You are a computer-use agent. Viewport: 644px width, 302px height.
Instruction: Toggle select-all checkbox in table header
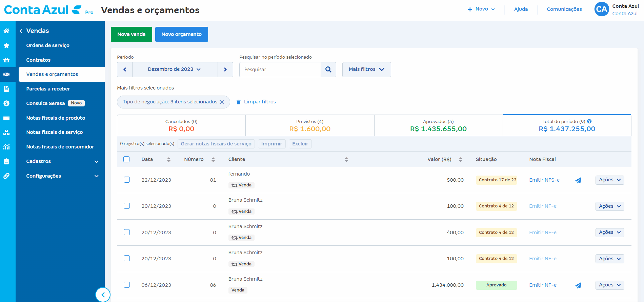click(x=126, y=159)
